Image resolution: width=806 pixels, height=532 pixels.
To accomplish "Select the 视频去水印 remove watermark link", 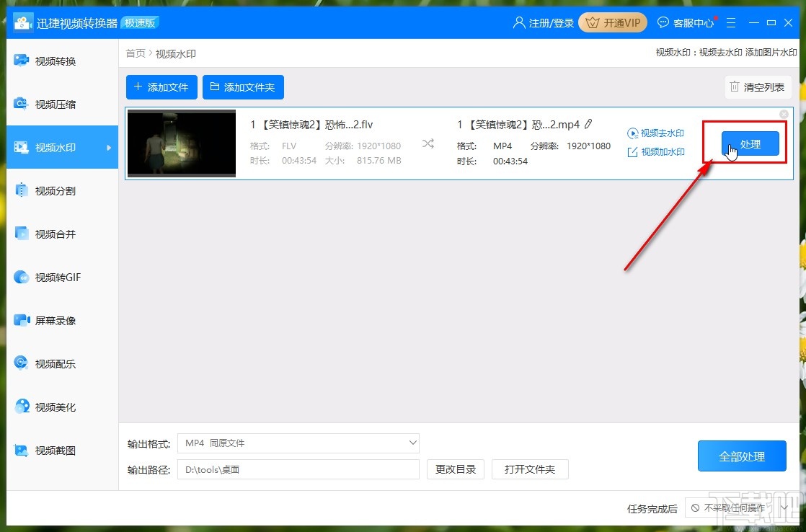I will click(656, 133).
